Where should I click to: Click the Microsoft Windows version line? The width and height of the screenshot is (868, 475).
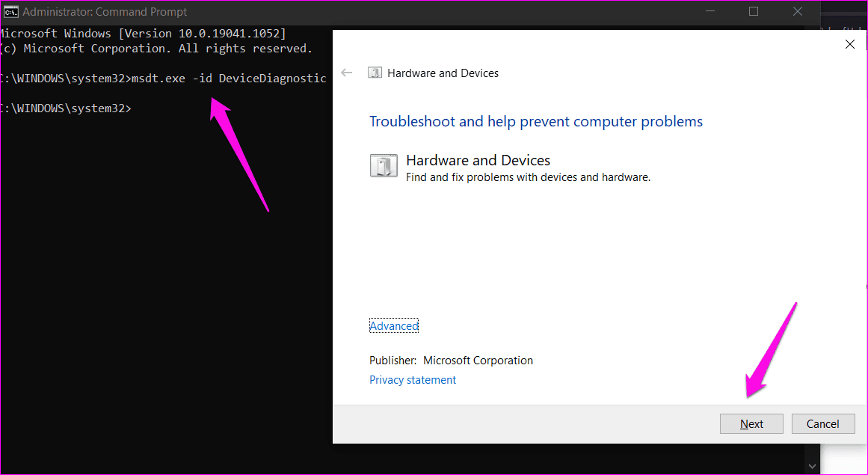coord(143,34)
